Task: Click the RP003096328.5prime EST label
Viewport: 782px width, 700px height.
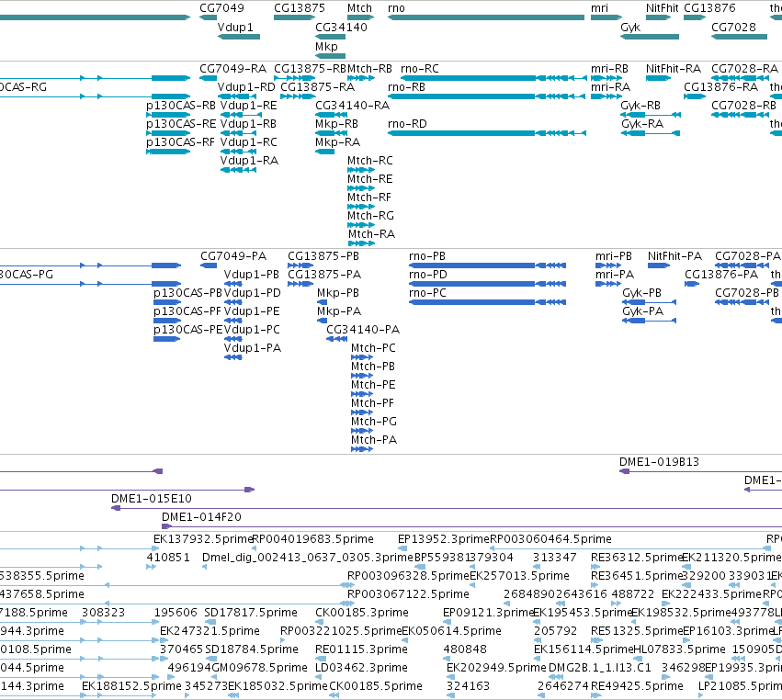Action: coord(408,576)
